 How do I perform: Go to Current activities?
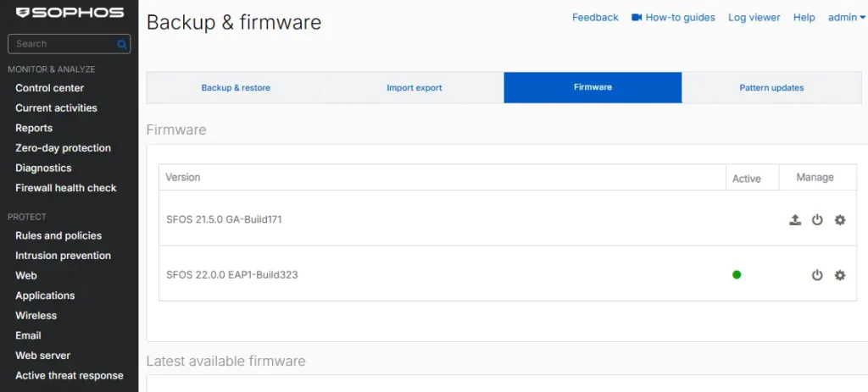(56, 108)
